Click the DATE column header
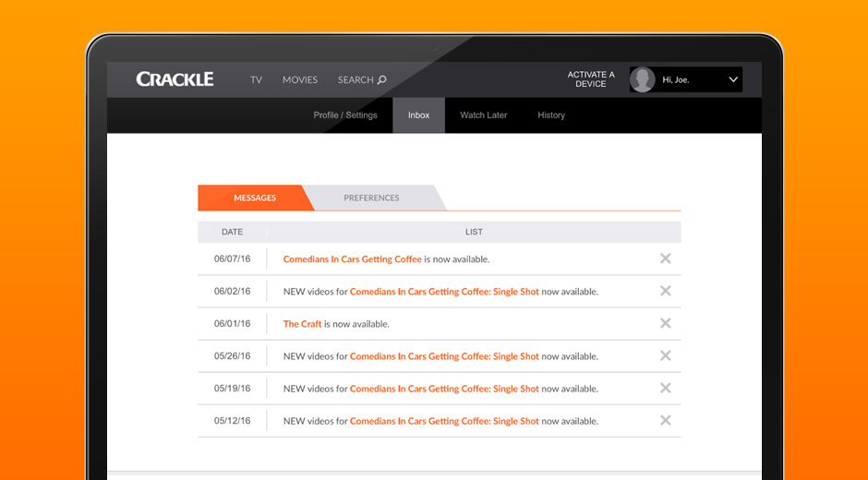868x480 pixels. click(232, 232)
